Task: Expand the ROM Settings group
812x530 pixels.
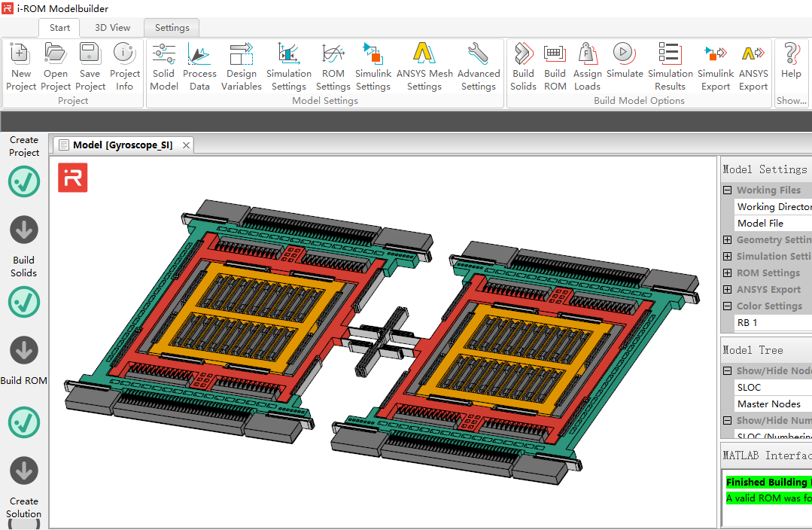Action: [x=727, y=273]
